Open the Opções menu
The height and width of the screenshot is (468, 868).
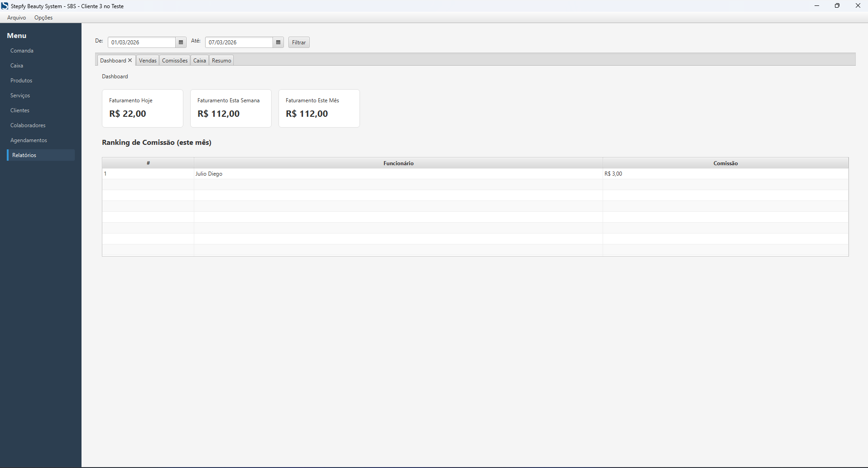[43, 18]
